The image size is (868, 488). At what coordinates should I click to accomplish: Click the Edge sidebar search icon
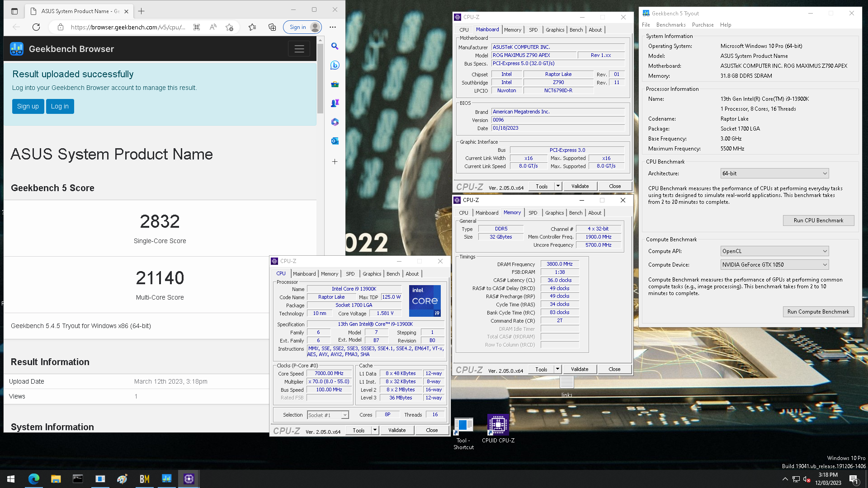335,46
